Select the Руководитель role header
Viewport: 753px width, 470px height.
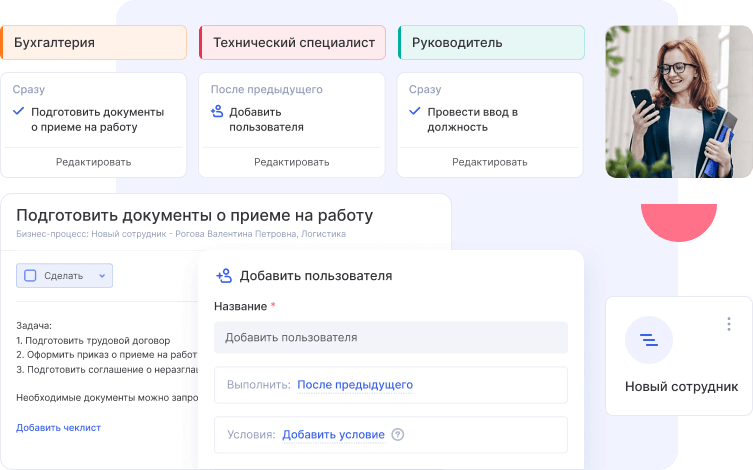(x=490, y=43)
